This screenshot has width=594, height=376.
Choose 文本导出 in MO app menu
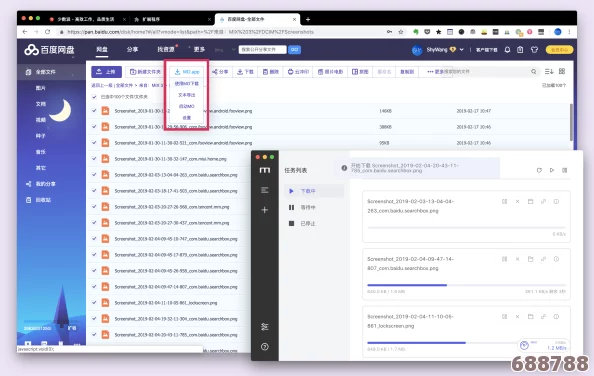click(187, 95)
